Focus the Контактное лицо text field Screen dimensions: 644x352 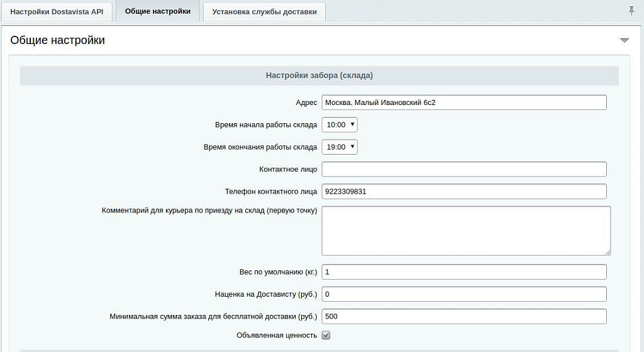point(464,169)
